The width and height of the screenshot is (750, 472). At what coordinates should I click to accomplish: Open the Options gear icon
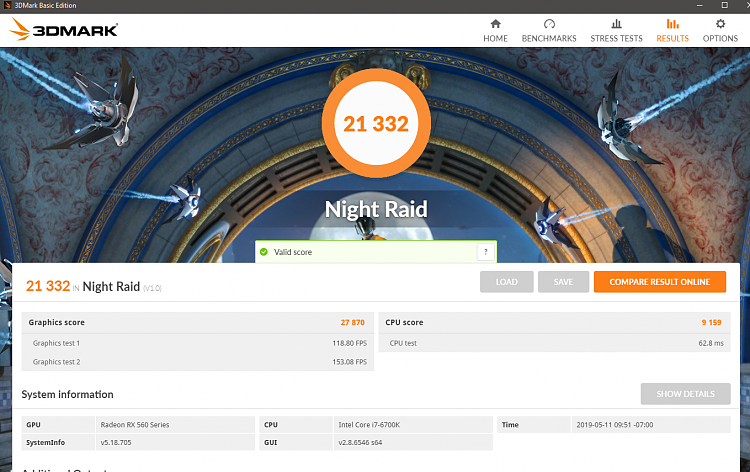click(720, 23)
